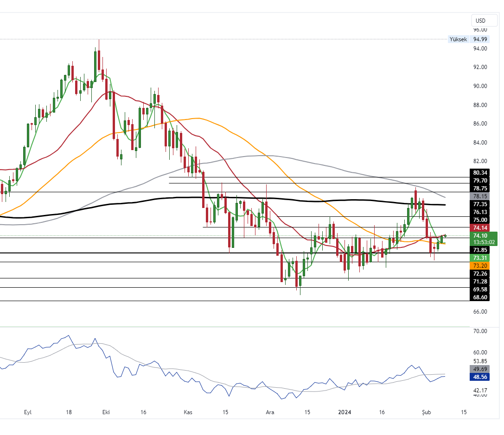Select the green 73.31 indicator label
The width and height of the screenshot is (504, 435).
point(480,258)
